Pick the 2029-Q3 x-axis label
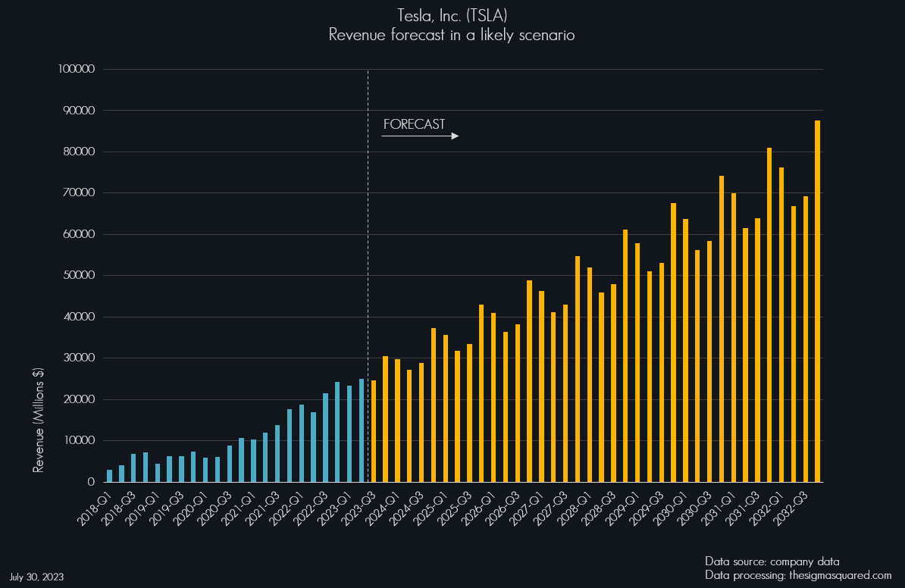Screen dimensions: 905x588 click(646, 507)
